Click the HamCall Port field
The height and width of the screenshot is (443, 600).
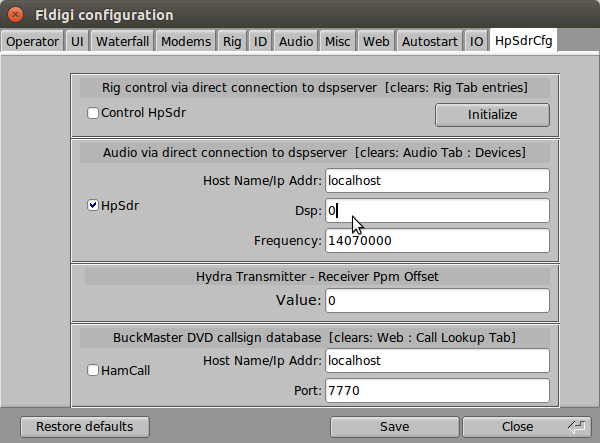[437, 390]
